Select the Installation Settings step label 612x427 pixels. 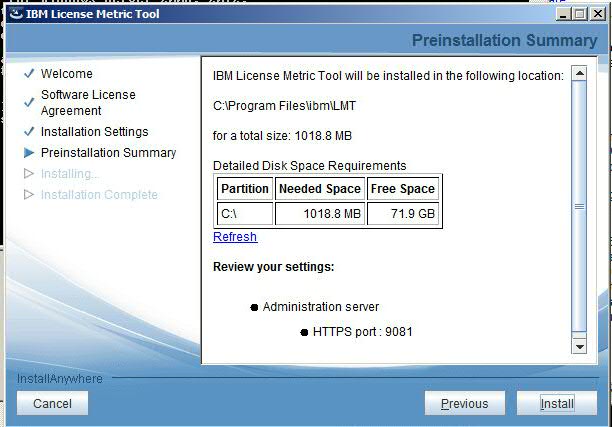(x=94, y=132)
